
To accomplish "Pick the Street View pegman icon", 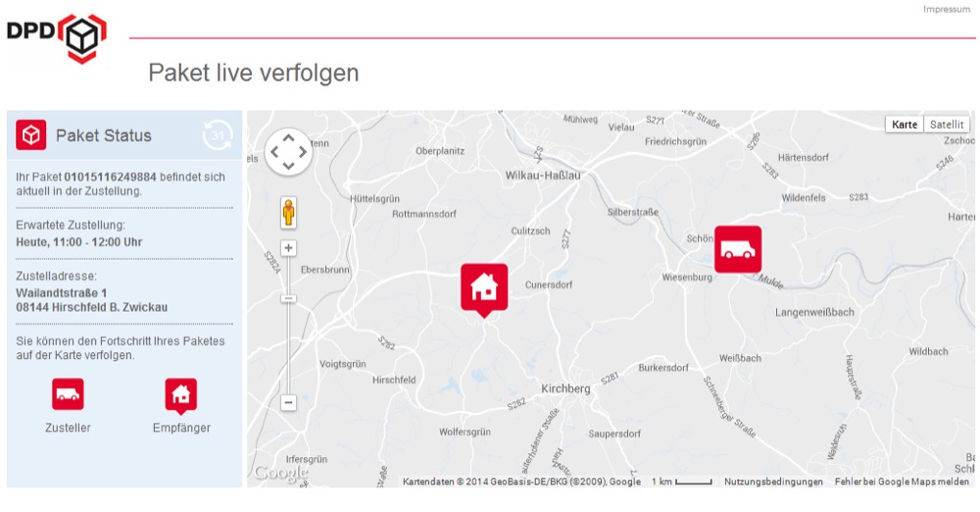I will point(288,213).
